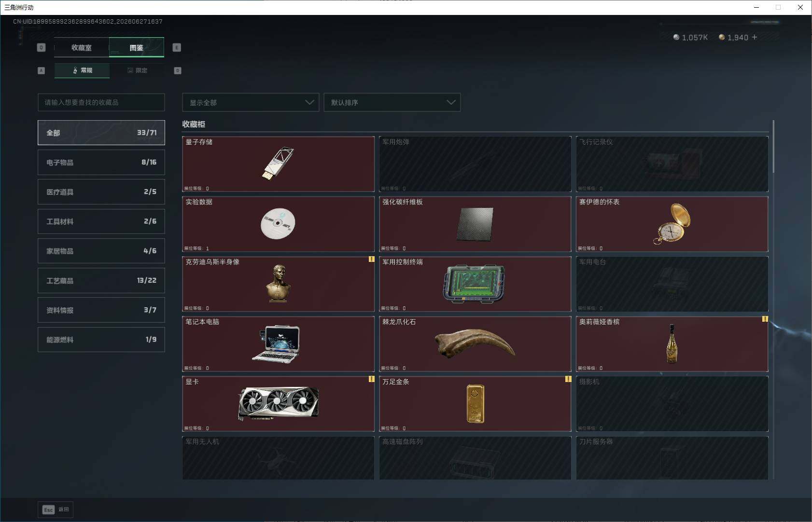Click the 1,940 gold currency icon
Screen dimensions: 812x522
pos(722,37)
